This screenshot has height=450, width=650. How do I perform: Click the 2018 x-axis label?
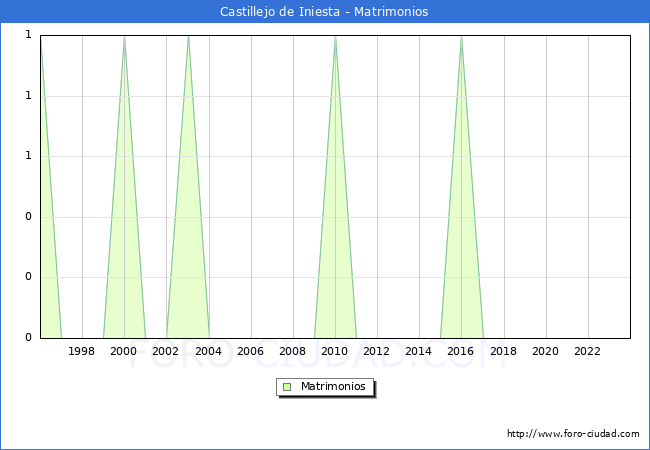(x=503, y=351)
